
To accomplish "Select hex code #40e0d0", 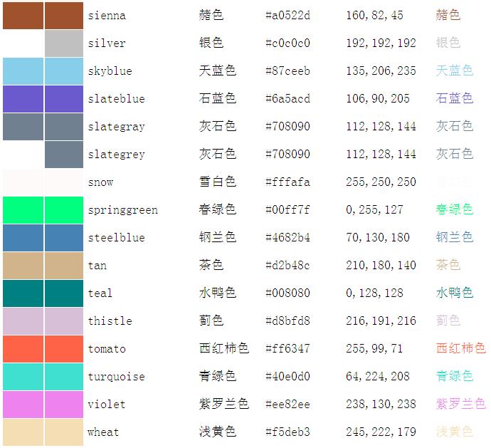I will click(x=287, y=377).
